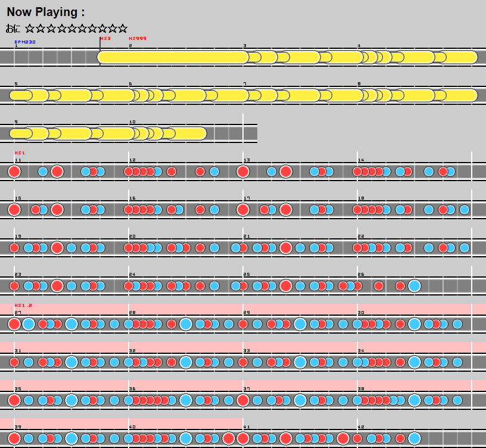This screenshot has height=448, width=486.
Task: Click the large red note starting measure 27
Action: (x=14, y=324)
